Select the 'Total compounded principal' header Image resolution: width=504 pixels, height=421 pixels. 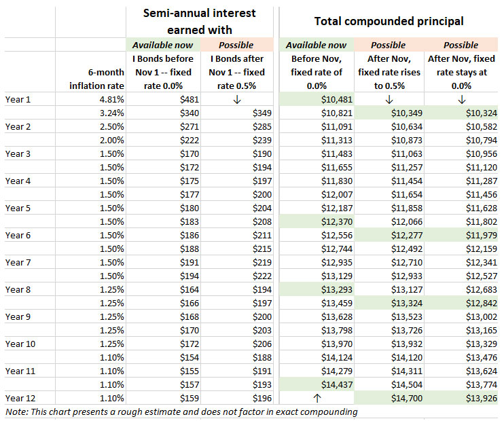[389, 21]
